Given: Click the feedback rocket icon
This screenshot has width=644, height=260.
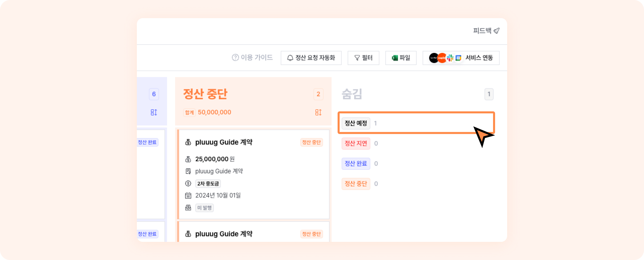Looking at the screenshot, I should (x=496, y=31).
